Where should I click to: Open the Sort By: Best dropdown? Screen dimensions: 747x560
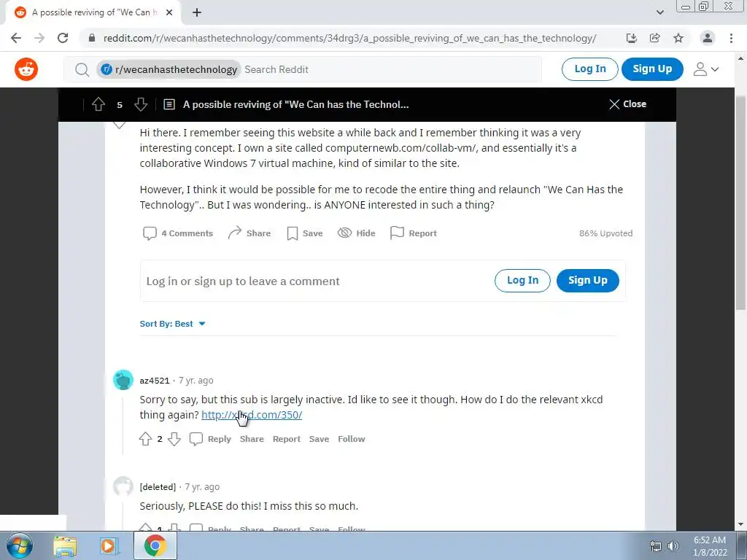point(172,324)
